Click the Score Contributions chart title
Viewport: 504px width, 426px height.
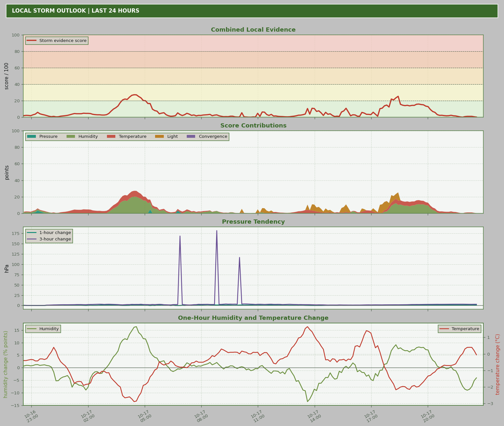point(253,126)
